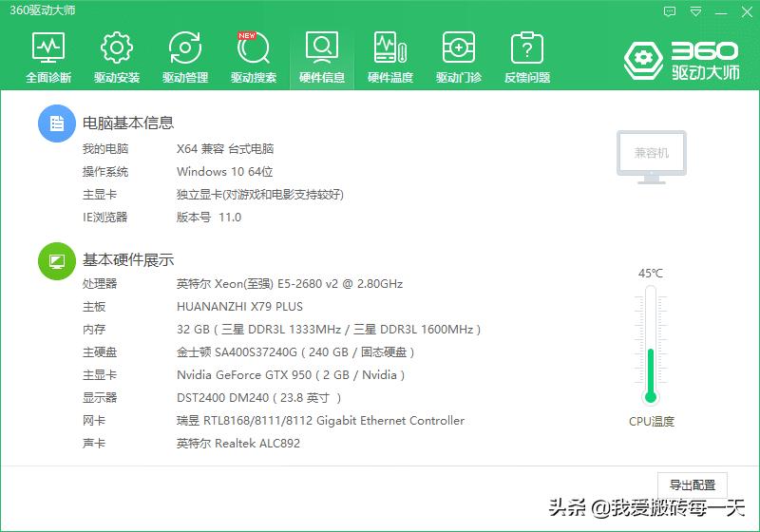Click 独立显卡(对游戏和电影支持较好) text
760x532 pixels.
tap(259, 195)
